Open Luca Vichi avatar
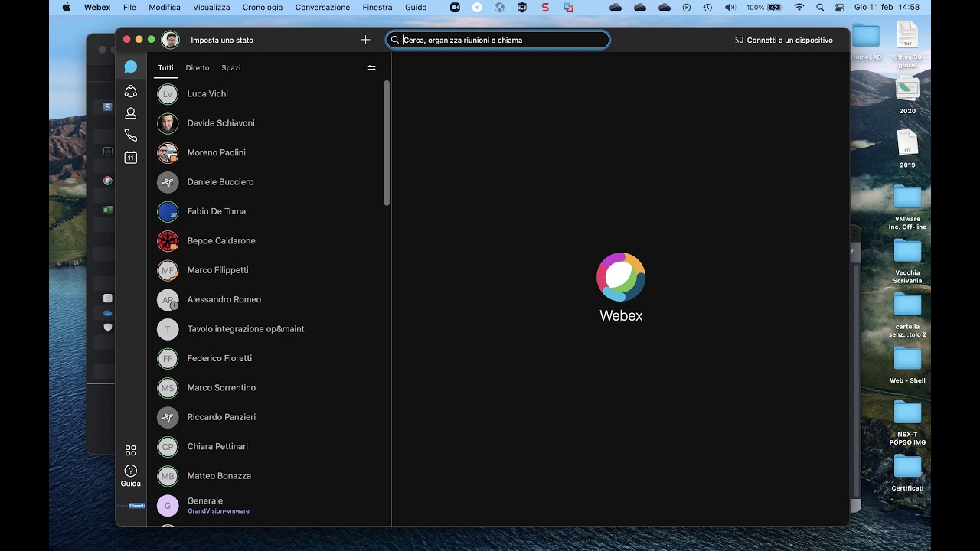 click(168, 94)
